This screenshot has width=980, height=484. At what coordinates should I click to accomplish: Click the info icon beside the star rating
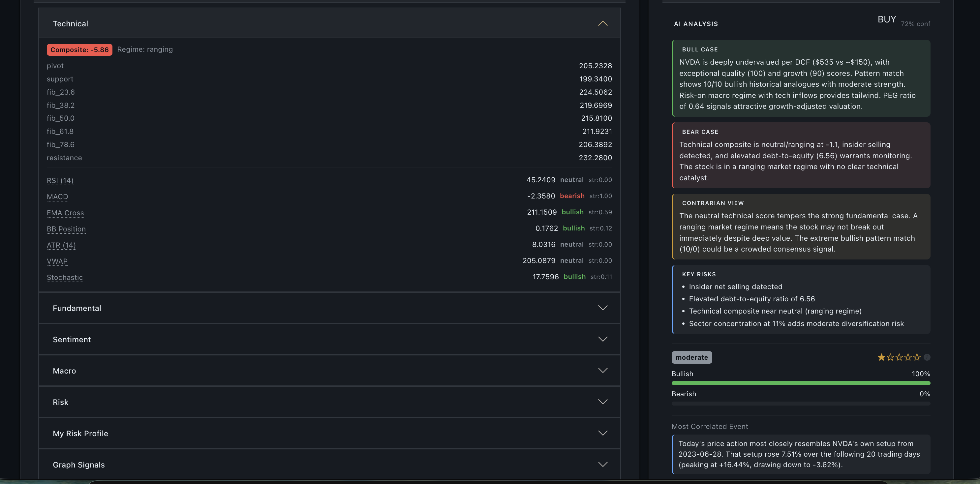coord(927,357)
